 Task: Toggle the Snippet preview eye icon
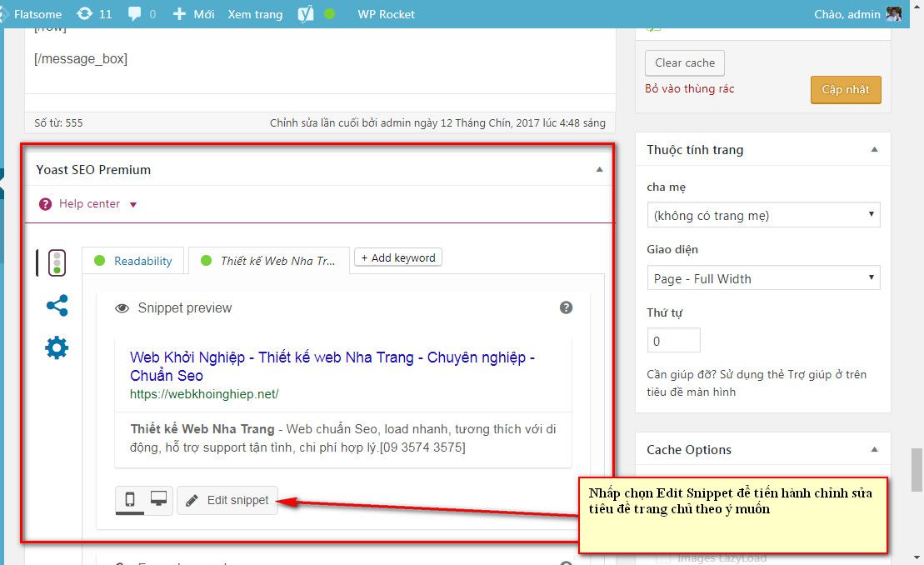(x=122, y=308)
